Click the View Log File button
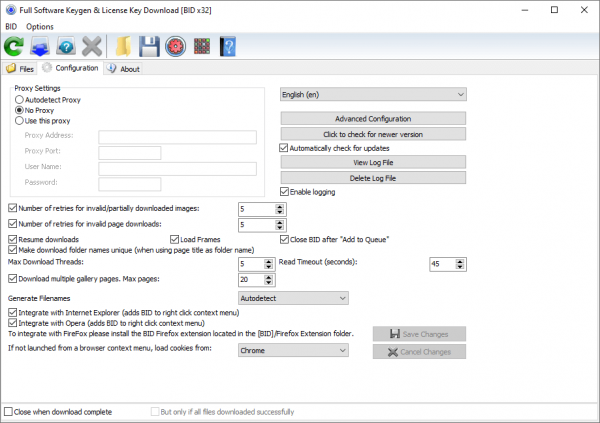This screenshot has width=600, height=423. click(373, 162)
